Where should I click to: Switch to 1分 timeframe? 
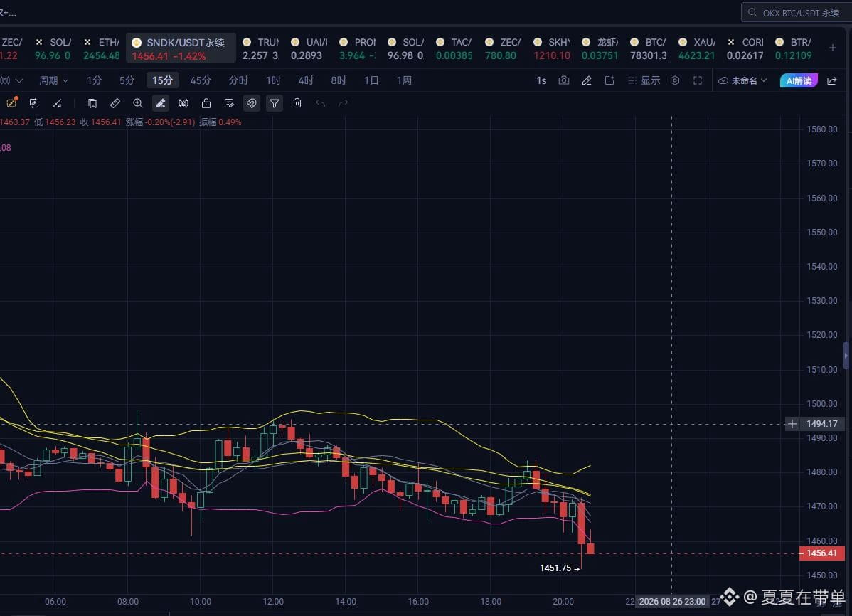click(x=94, y=80)
